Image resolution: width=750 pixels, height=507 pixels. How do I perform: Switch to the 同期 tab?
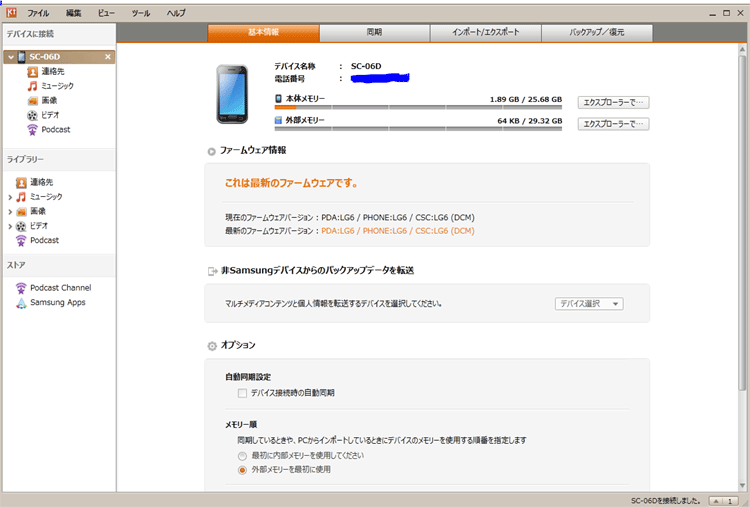click(x=375, y=33)
